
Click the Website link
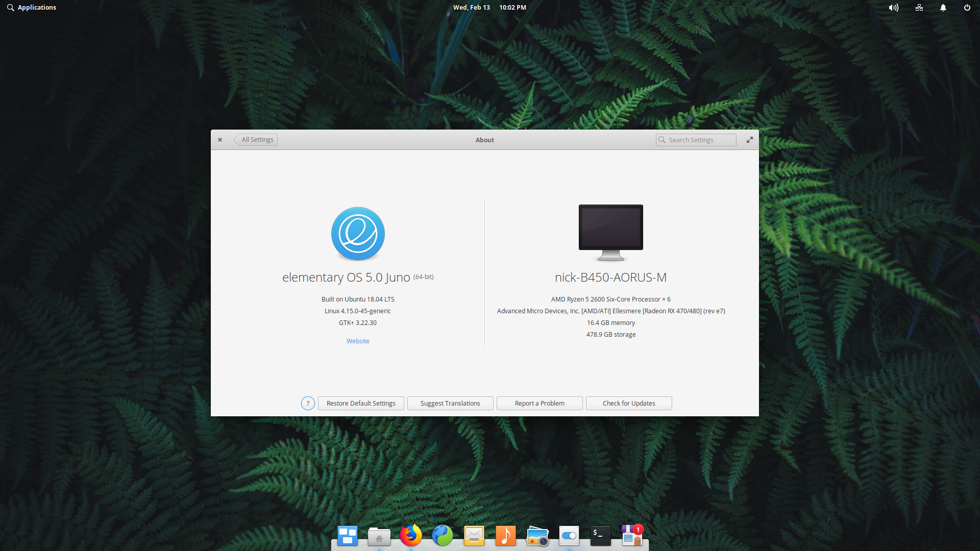(x=358, y=341)
